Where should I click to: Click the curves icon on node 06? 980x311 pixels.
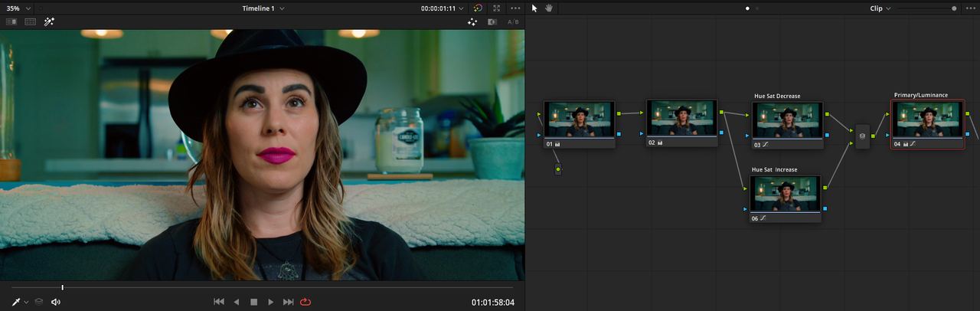763,218
